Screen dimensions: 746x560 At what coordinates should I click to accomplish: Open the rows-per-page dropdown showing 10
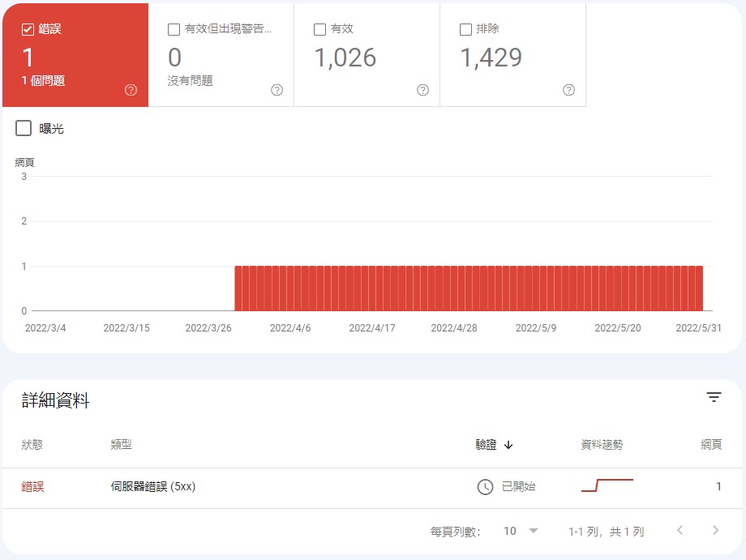521,531
